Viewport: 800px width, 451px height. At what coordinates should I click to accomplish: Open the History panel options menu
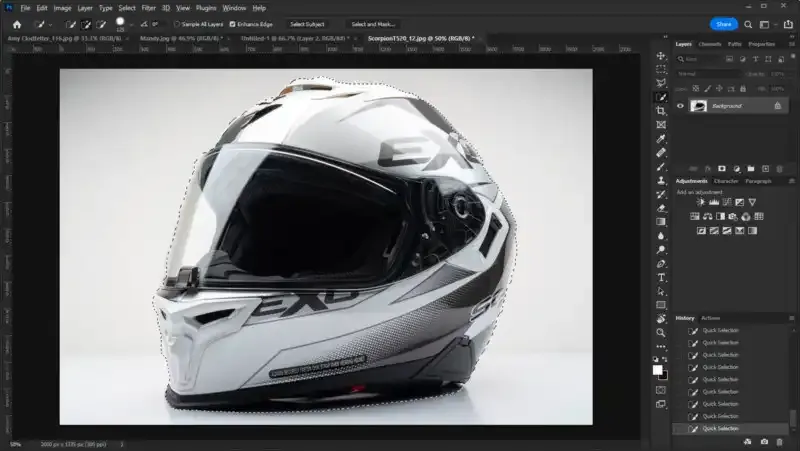791,318
